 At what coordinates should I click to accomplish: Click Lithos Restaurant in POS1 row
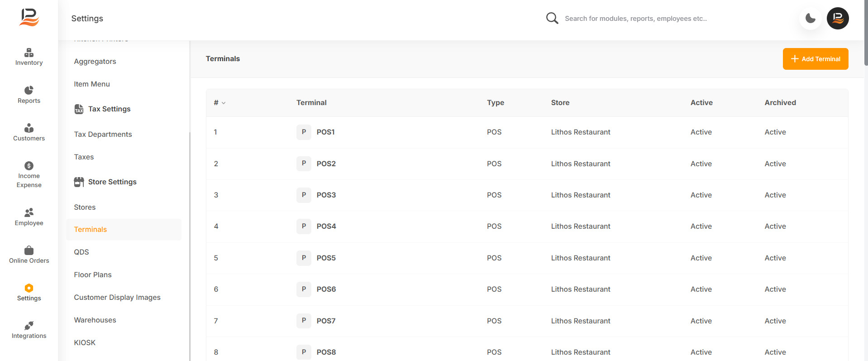pyautogui.click(x=581, y=132)
